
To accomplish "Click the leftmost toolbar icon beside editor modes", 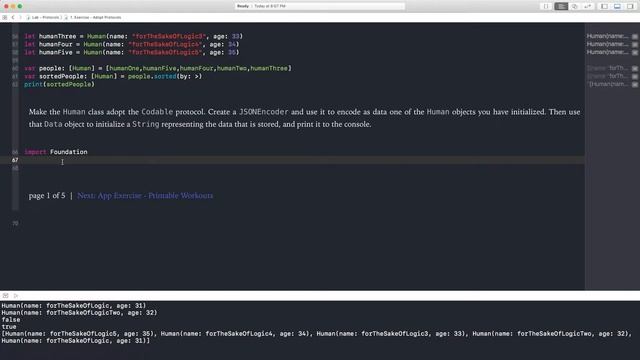I will pos(546,6).
